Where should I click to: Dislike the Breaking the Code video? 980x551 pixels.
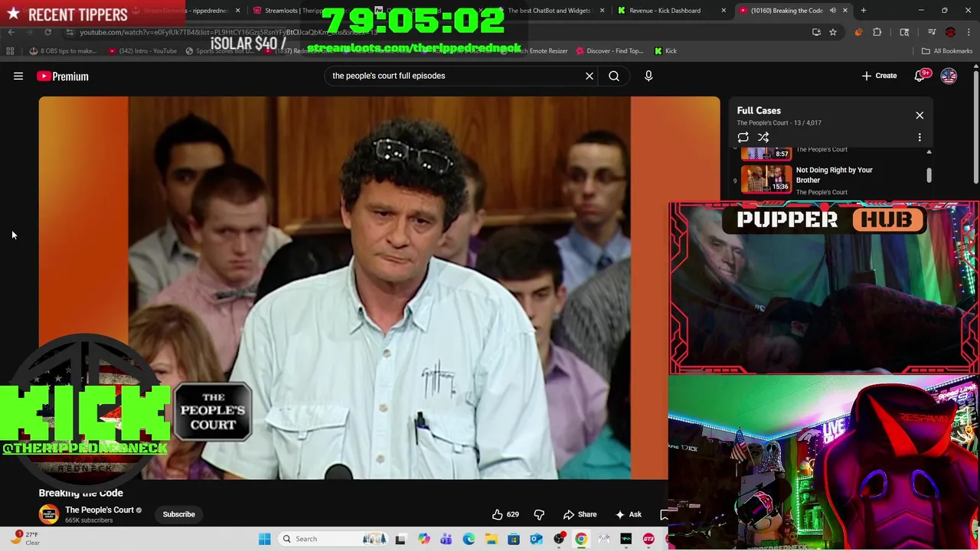click(x=539, y=514)
